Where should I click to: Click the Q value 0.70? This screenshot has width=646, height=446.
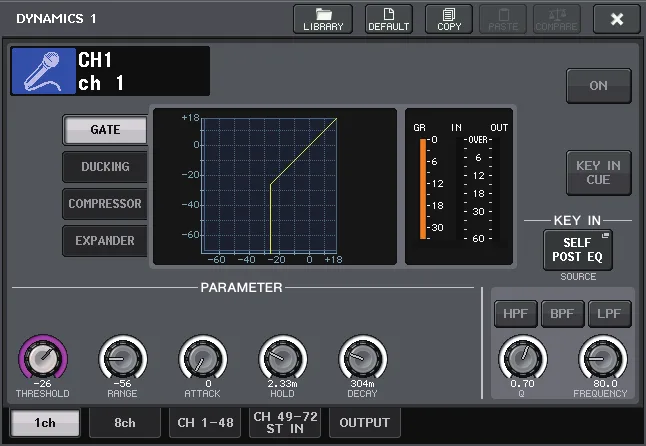coord(522,383)
